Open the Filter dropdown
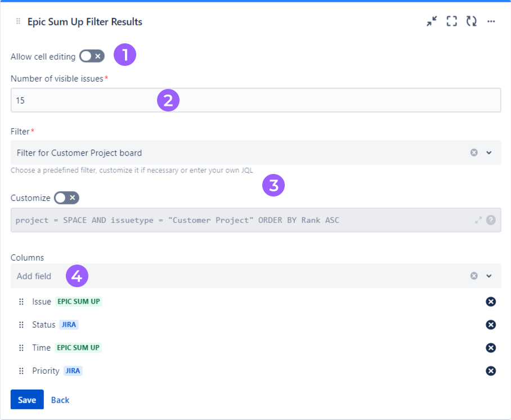This screenshot has width=511, height=420. tap(489, 153)
